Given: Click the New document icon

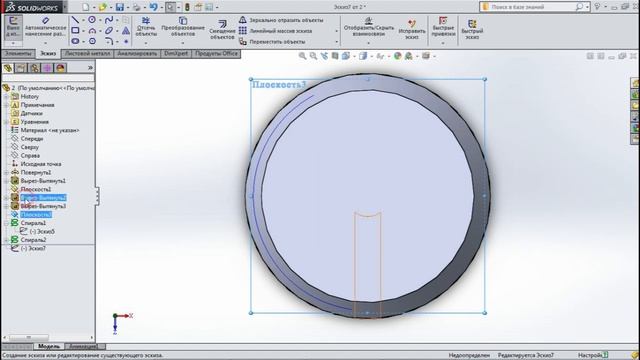Looking at the screenshot, I should click(x=85, y=7).
